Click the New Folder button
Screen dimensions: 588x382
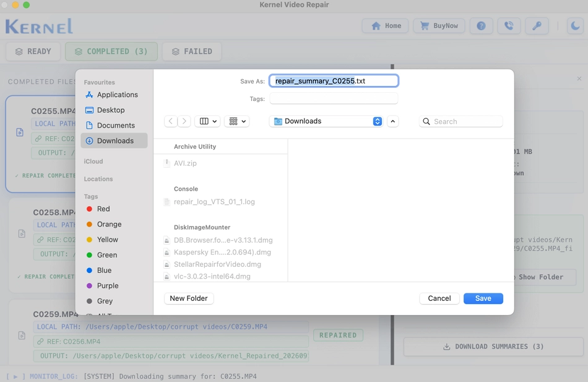[x=189, y=298]
